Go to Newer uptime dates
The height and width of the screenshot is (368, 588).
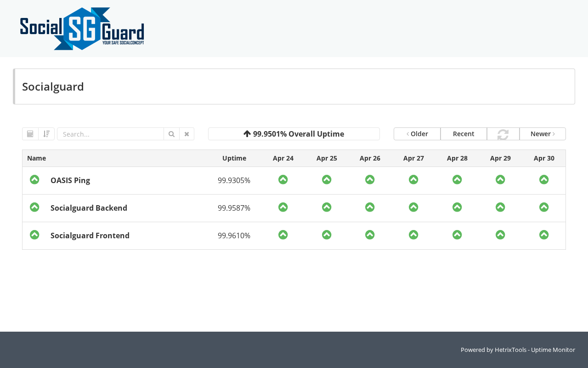(x=543, y=134)
